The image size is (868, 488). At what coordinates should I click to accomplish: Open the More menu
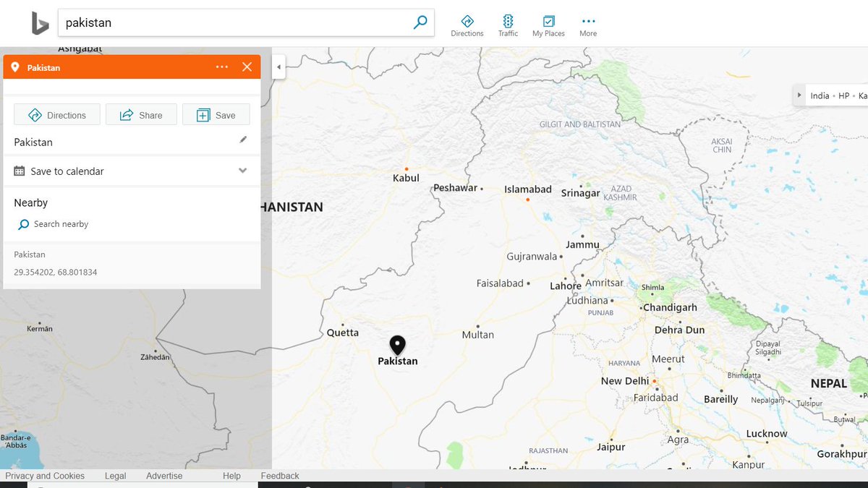coord(588,26)
